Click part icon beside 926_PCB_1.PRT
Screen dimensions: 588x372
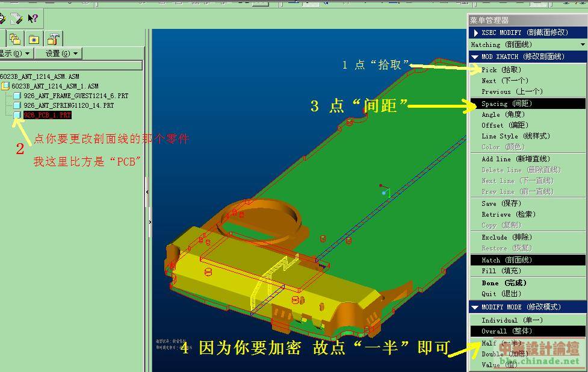[x=17, y=115]
